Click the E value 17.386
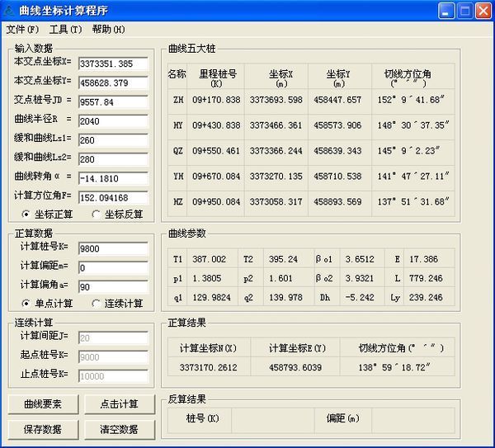 [429, 259]
